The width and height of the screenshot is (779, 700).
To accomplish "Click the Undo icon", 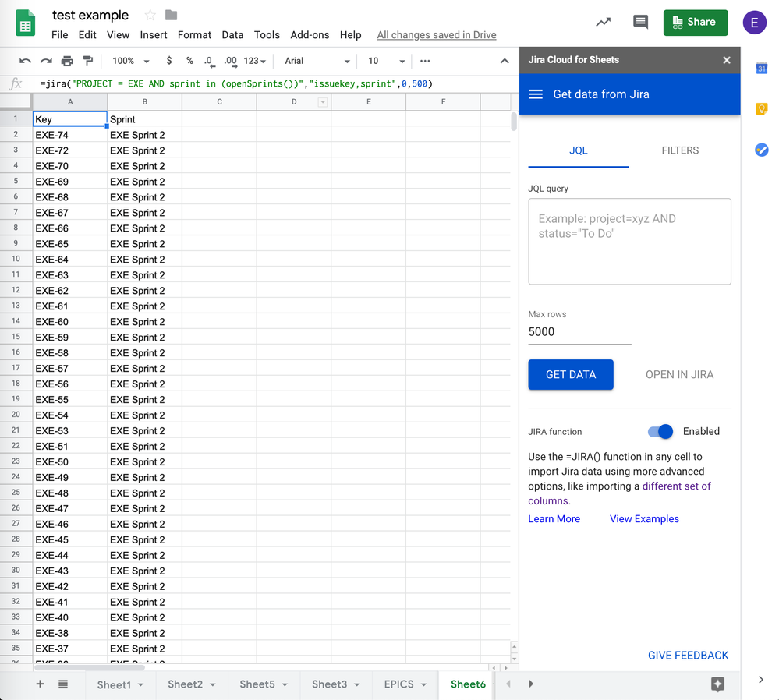I will (x=26, y=60).
